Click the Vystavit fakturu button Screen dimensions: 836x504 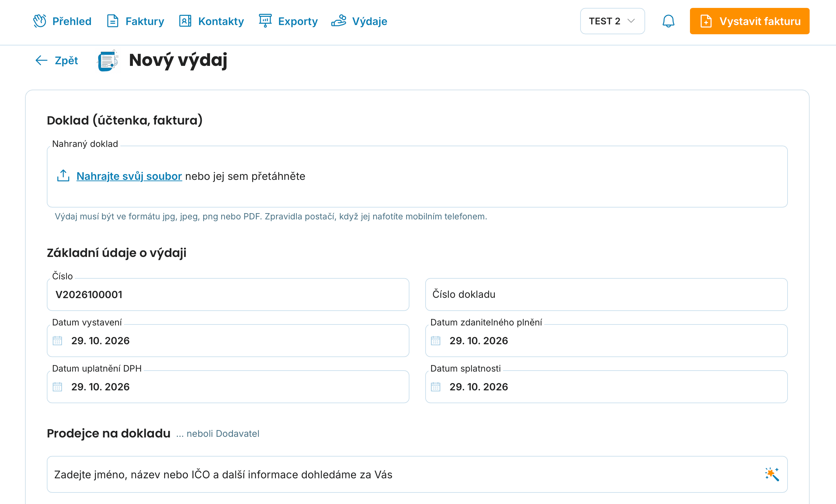750,21
